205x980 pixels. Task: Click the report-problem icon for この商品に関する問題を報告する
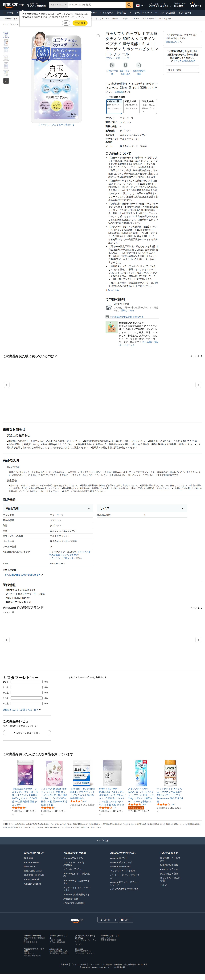click(x=107, y=317)
